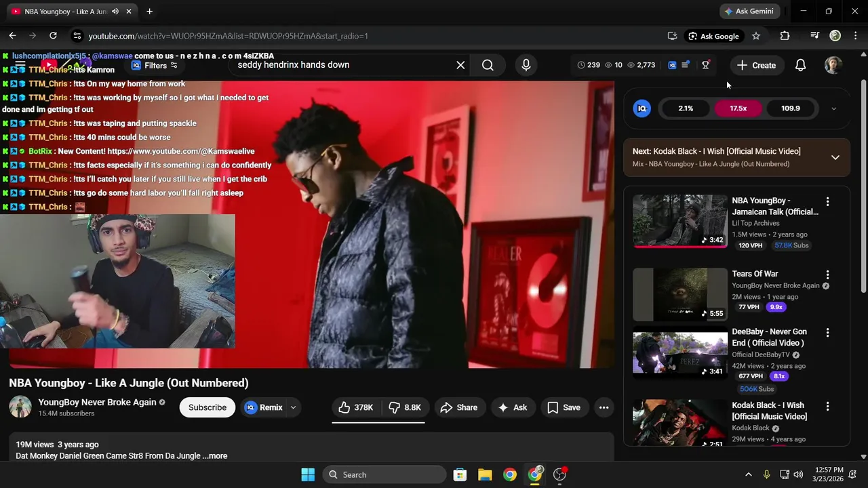Select the 17.5x stat pill
This screenshot has height=488, width=868.
pyautogui.click(x=738, y=108)
